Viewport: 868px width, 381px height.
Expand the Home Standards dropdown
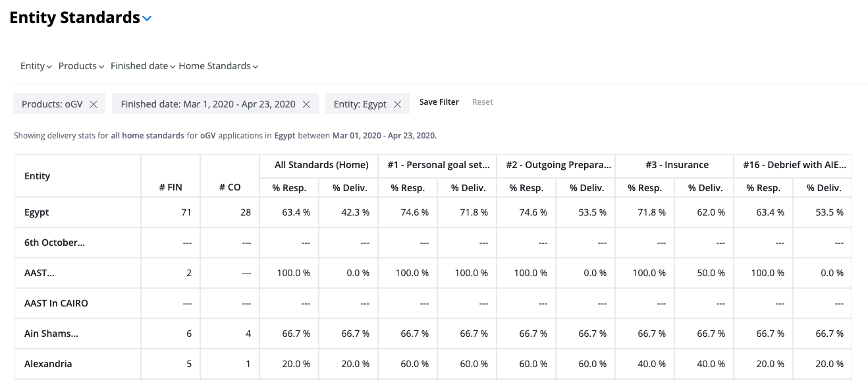point(219,66)
